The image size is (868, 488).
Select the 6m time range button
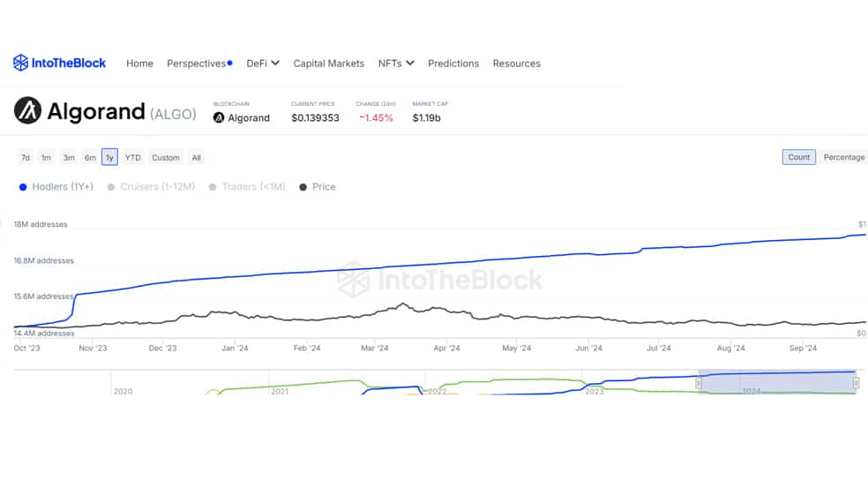pyautogui.click(x=90, y=158)
